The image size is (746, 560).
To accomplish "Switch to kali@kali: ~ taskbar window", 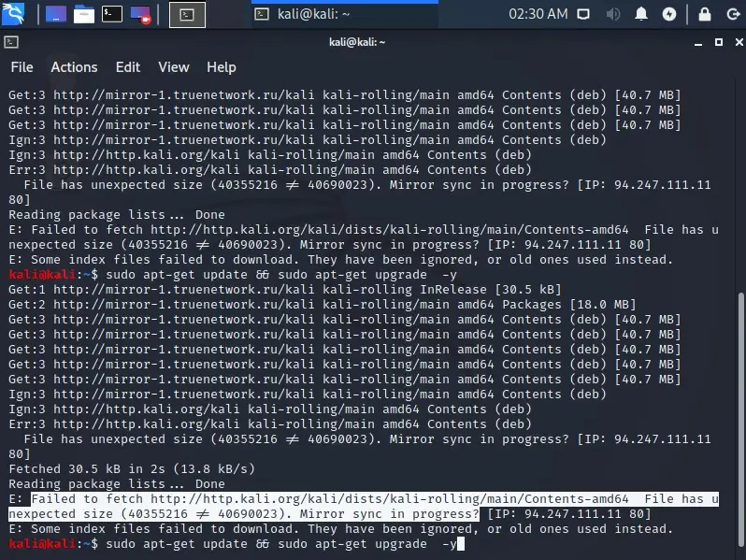I will coord(344,14).
